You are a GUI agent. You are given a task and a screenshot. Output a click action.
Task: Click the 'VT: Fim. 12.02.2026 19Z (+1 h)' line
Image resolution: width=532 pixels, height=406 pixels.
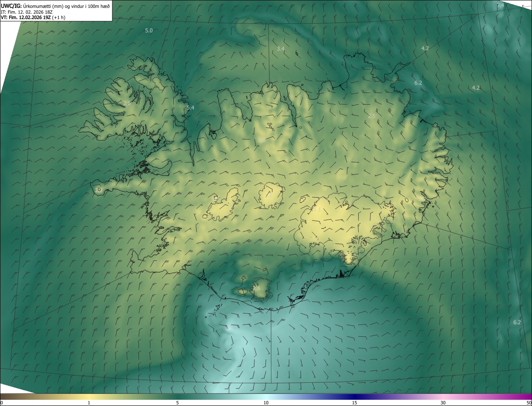click(x=33, y=17)
